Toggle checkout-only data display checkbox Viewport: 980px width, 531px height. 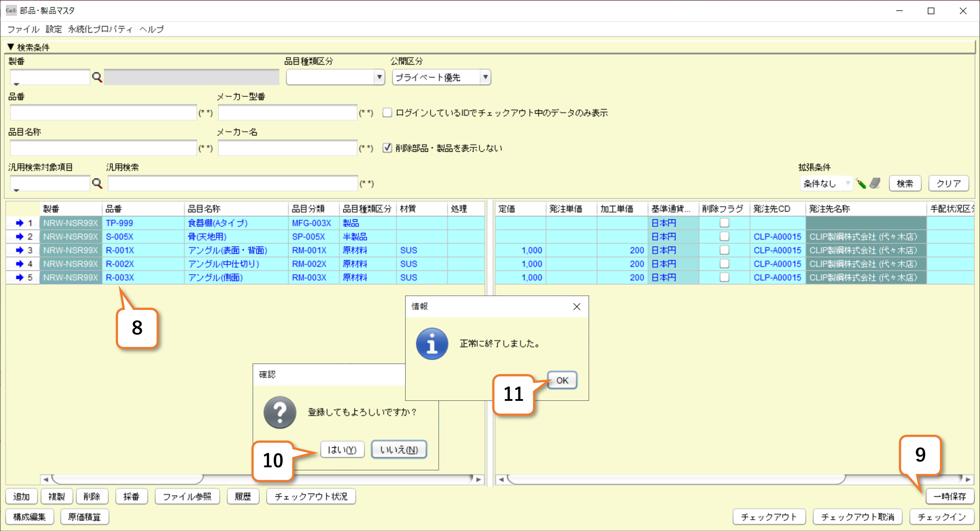[387, 113]
